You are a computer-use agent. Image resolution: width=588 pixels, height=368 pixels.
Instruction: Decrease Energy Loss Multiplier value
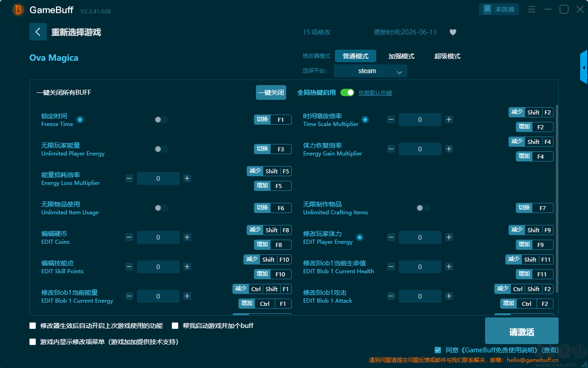pos(129,178)
